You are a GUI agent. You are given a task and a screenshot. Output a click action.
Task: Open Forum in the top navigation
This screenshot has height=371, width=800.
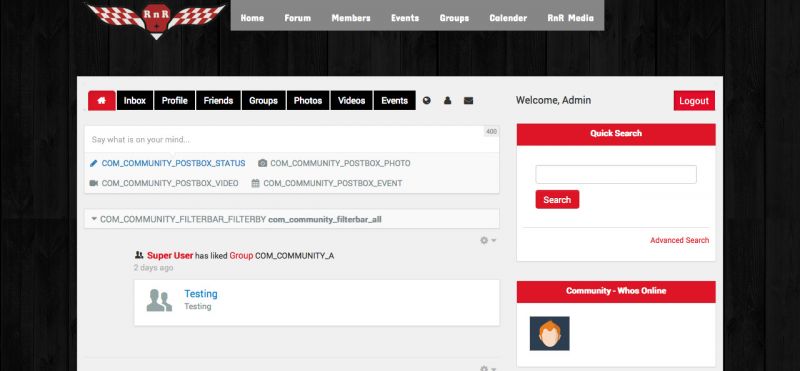(x=297, y=18)
